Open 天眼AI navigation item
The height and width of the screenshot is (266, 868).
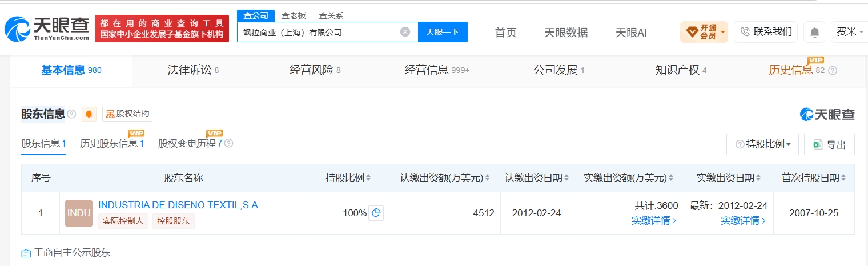click(x=631, y=33)
